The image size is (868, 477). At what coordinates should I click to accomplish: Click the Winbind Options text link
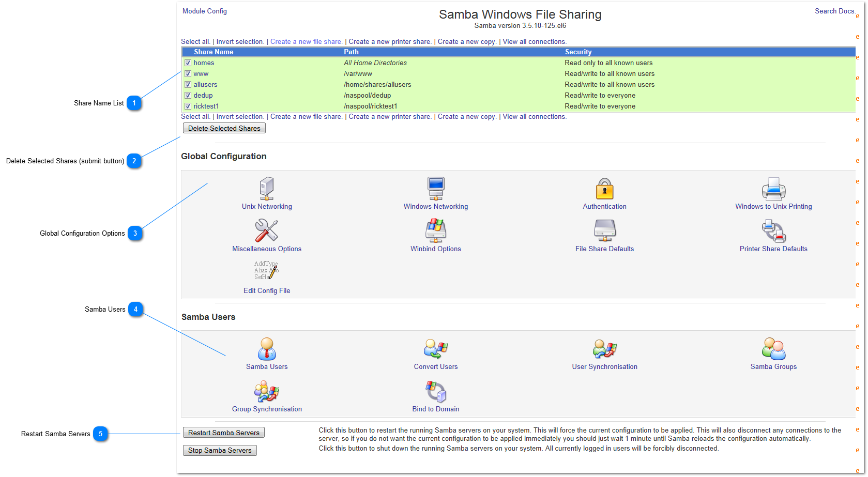tap(436, 249)
